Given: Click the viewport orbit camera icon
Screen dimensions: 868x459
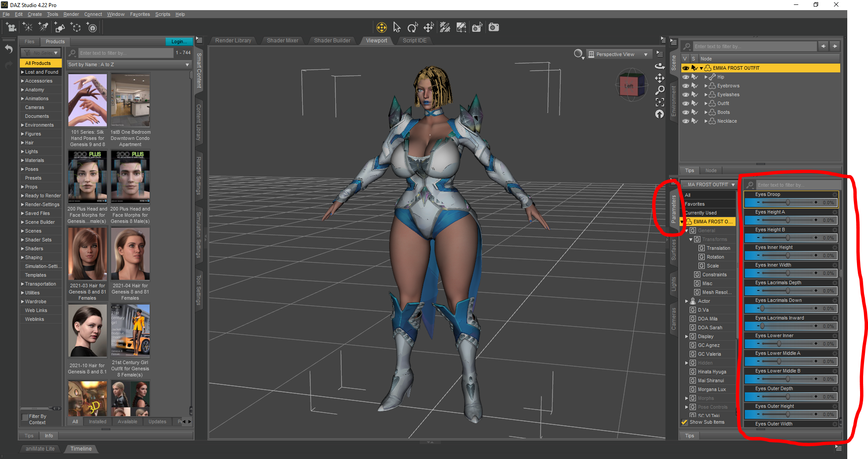Looking at the screenshot, I should point(660,66).
